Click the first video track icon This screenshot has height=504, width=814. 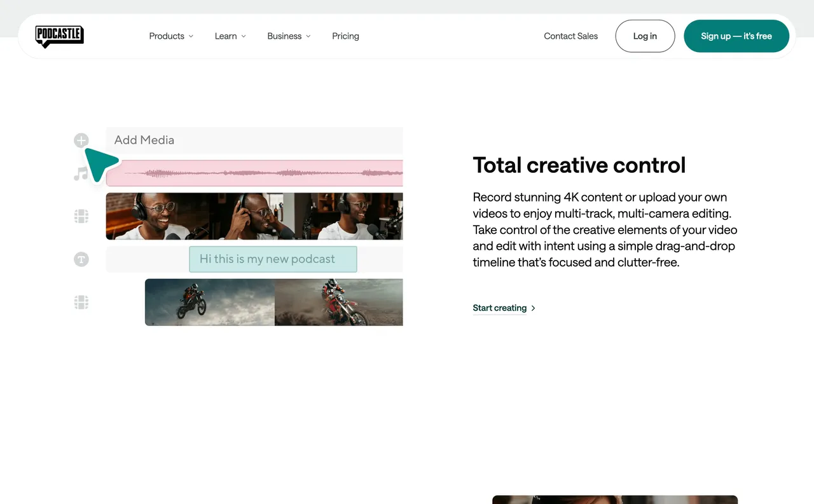click(81, 215)
